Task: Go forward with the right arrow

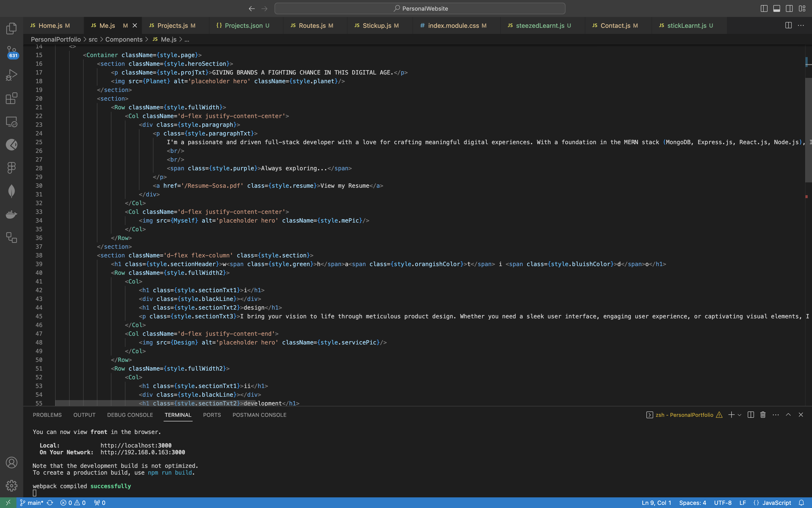Action: [264, 9]
